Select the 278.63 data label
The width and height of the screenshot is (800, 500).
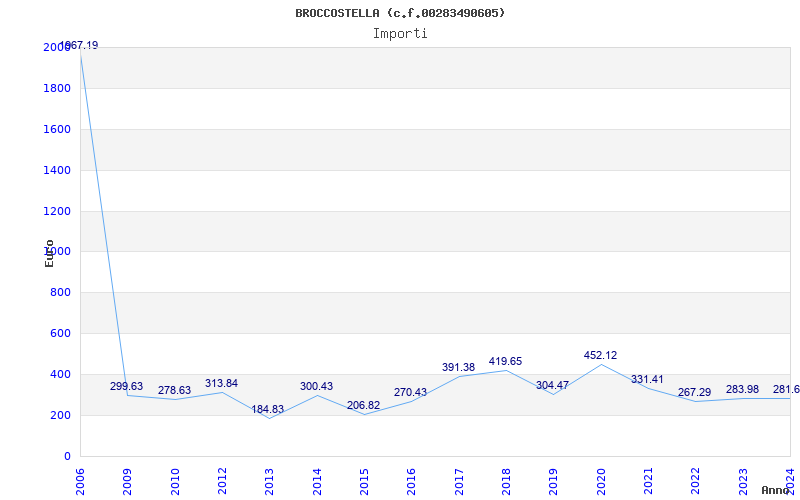pyautogui.click(x=174, y=390)
